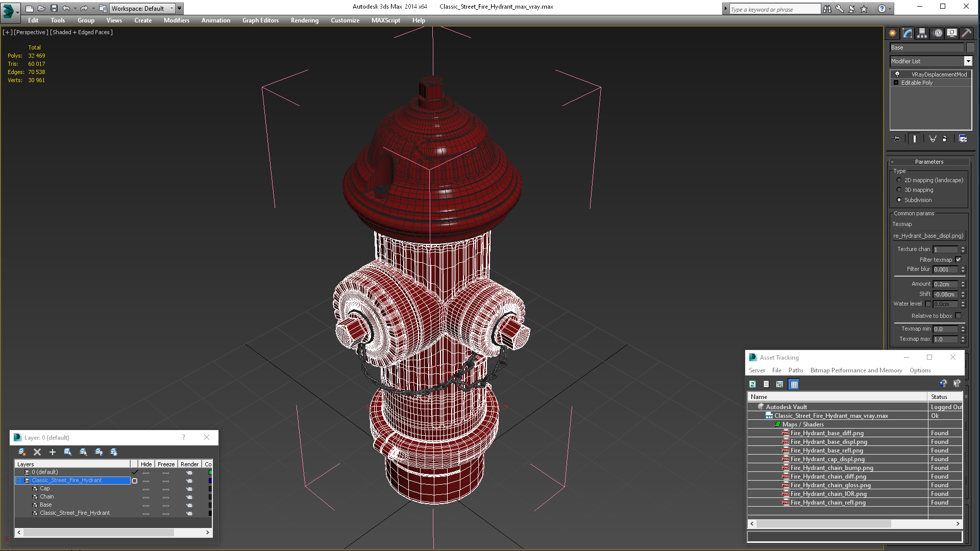Toggle VRayDisplacementMod lightbulb on/off
Viewport: 980px width, 551px height.
pyautogui.click(x=897, y=74)
